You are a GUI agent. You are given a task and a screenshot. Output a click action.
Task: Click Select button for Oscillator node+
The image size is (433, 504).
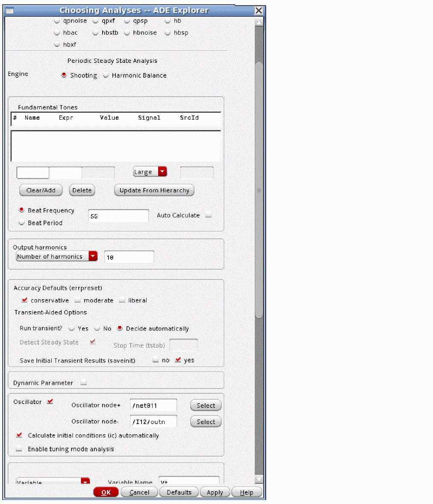(x=206, y=405)
